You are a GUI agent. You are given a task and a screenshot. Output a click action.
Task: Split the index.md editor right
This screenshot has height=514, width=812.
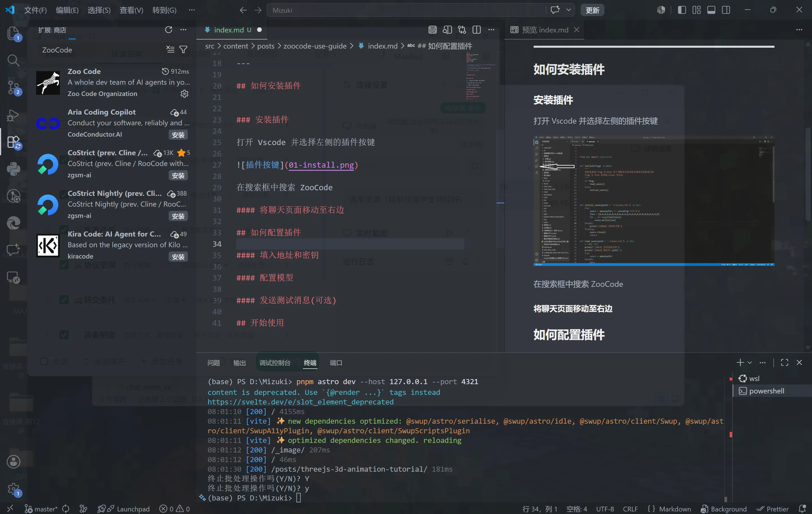pos(476,30)
